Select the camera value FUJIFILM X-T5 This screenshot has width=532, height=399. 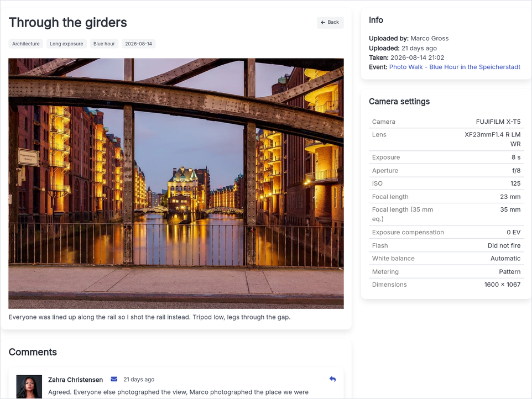pos(498,122)
